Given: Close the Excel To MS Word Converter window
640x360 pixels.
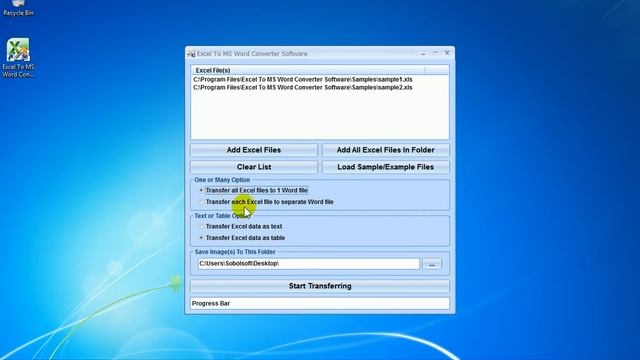Looking at the screenshot, I should coord(447,53).
